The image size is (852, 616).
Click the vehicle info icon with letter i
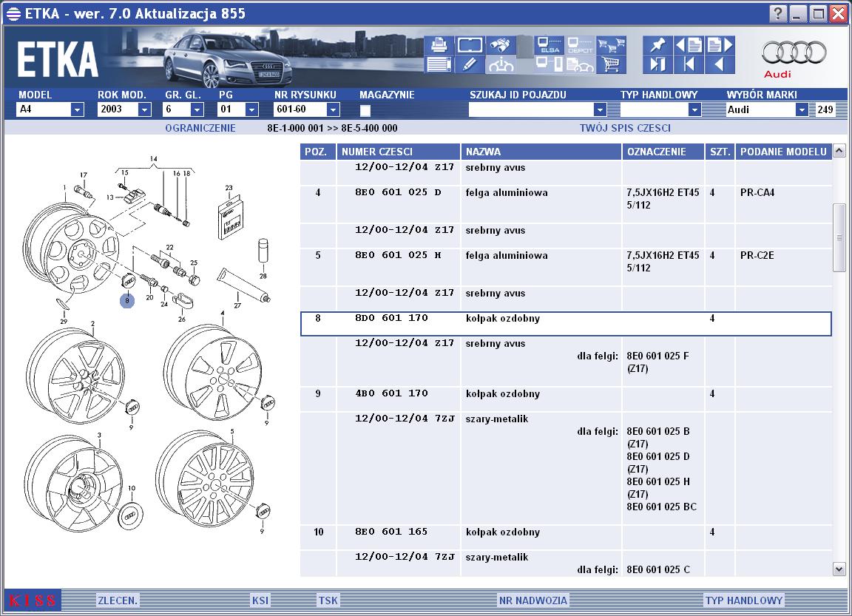click(501, 64)
